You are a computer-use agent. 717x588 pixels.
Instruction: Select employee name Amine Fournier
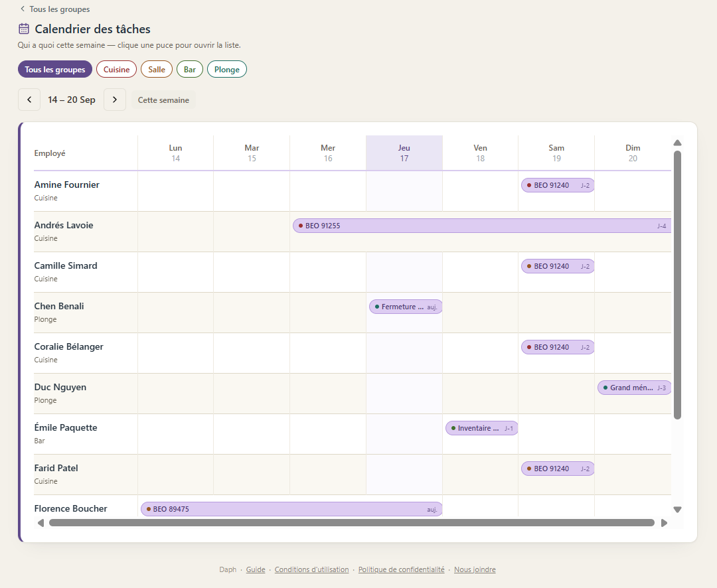[x=67, y=184]
